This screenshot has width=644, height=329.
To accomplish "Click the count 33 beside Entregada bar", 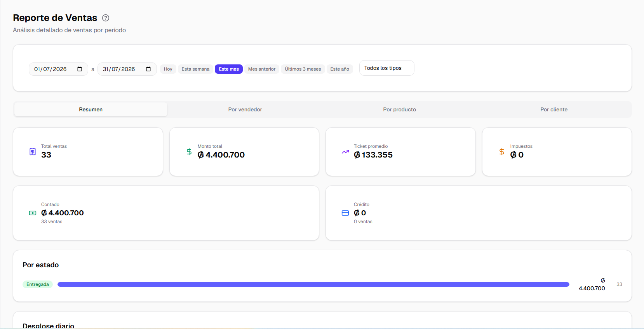I will point(620,284).
